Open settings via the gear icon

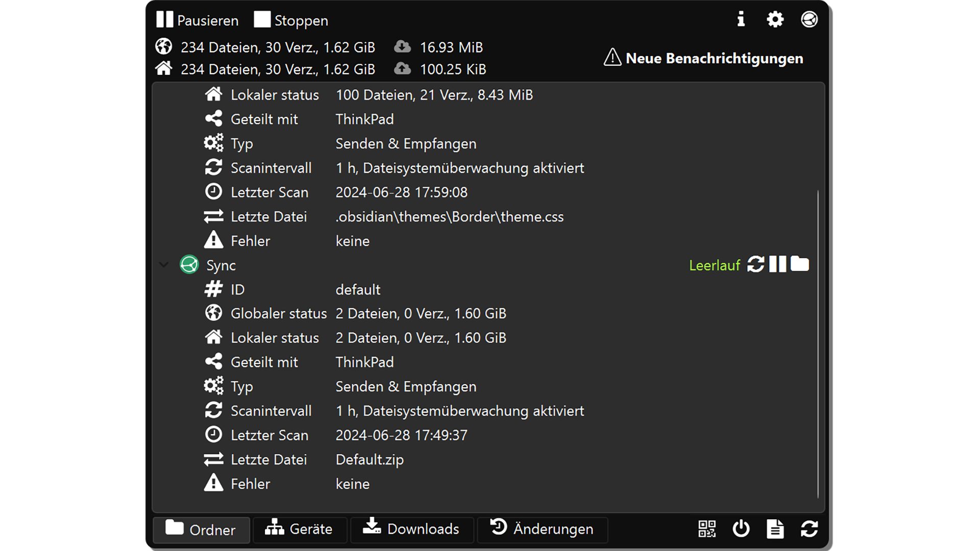[775, 19]
